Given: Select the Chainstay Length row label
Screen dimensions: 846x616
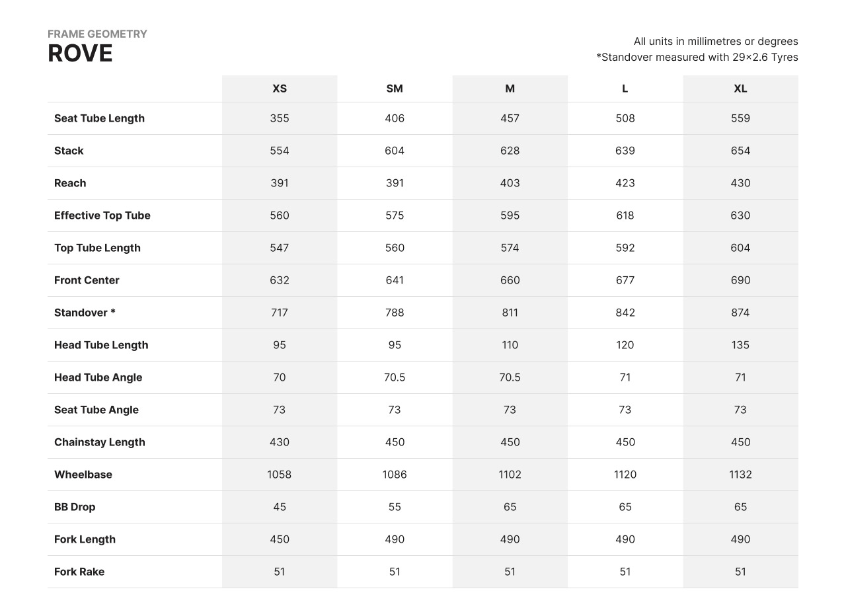Looking at the screenshot, I should click(x=100, y=442).
